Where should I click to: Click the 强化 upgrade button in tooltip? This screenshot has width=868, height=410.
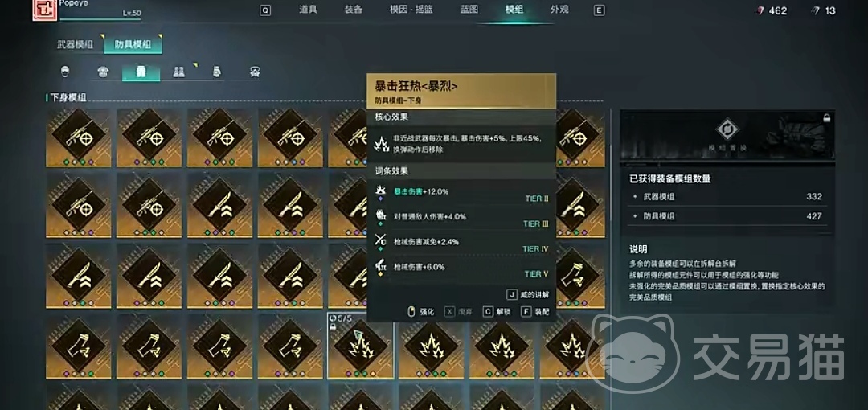point(420,312)
